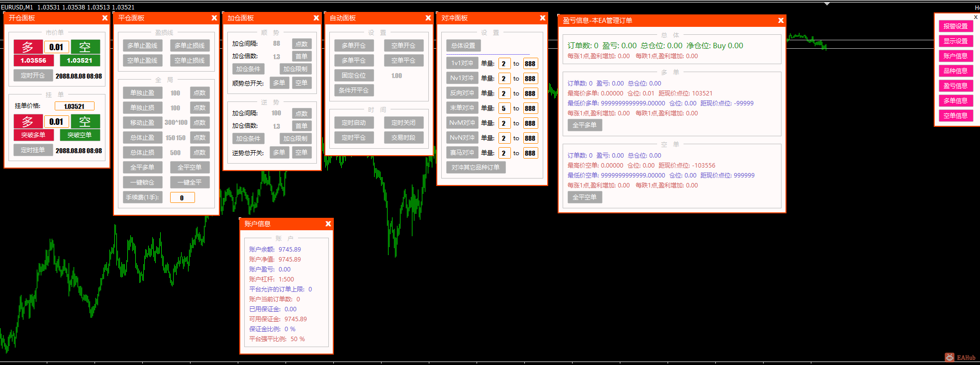Click the green 1.03521 price button in 市价单
980x365 pixels.
(x=80, y=61)
